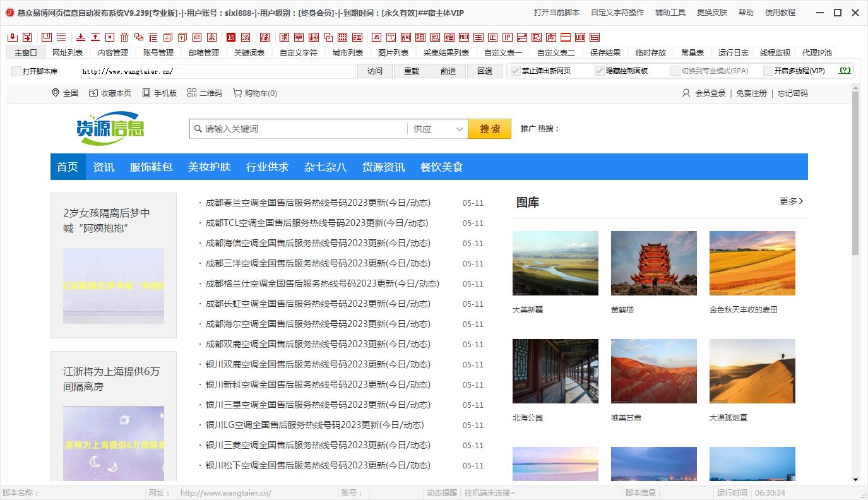This screenshot has width=868, height=500.
Task: Click the 求 toolbar icon
Action: click(284, 37)
